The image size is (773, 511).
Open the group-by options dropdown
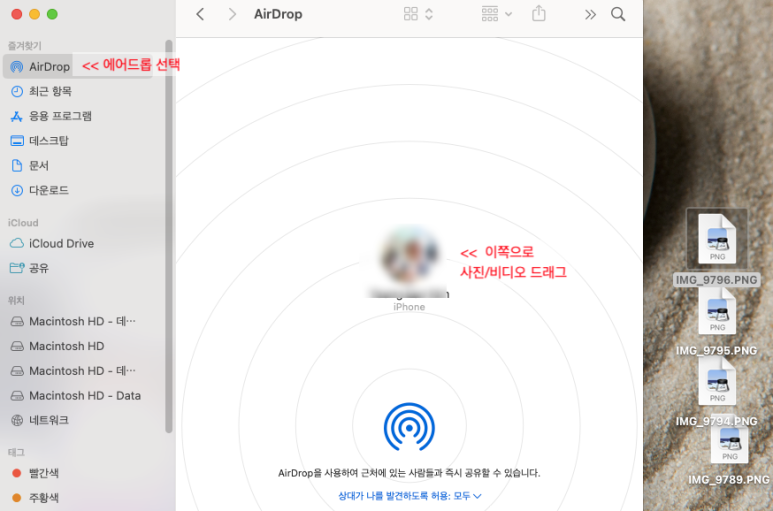click(496, 14)
